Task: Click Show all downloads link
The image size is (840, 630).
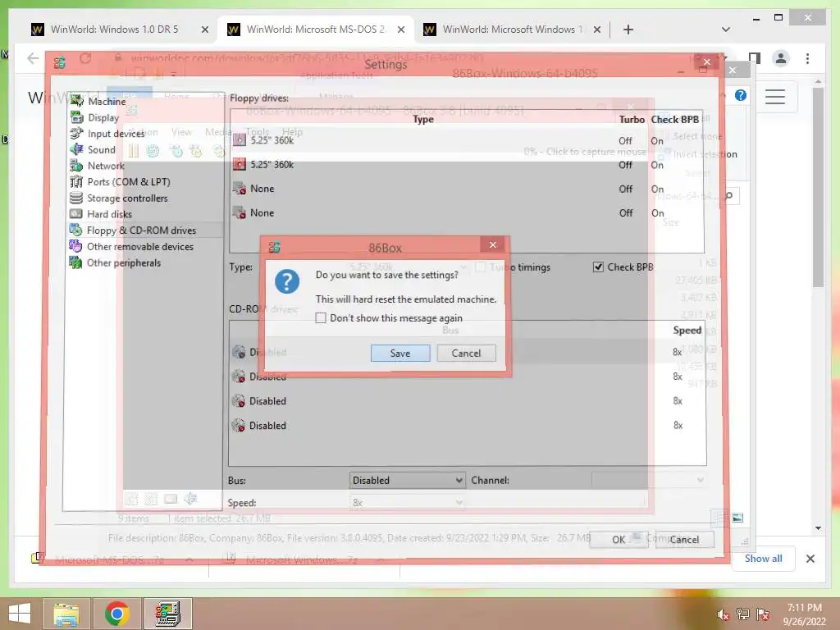Action: tap(763, 558)
